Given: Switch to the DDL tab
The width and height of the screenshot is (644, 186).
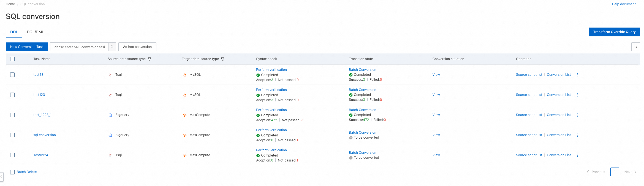Looking at the screenshot, I should pyautogui.click(x=14, y=32).
